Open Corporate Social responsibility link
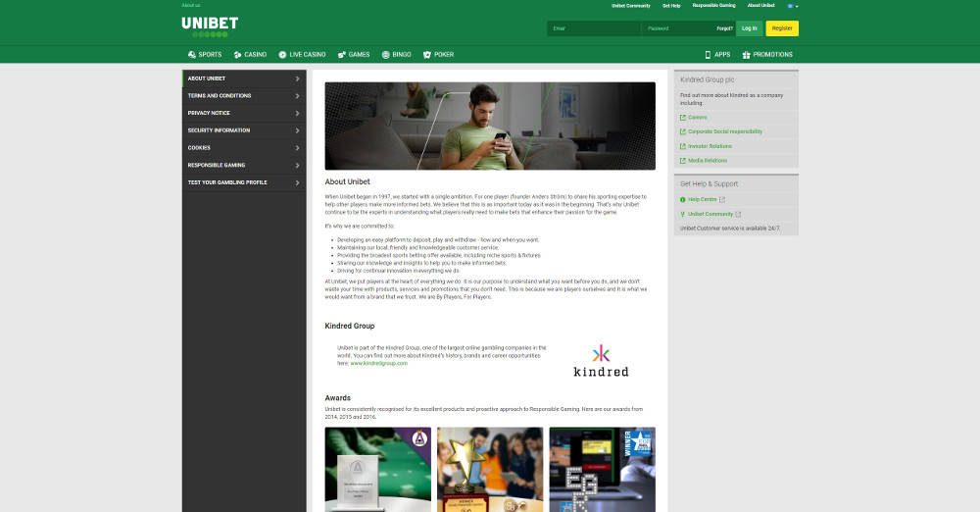 coord(725,132)
